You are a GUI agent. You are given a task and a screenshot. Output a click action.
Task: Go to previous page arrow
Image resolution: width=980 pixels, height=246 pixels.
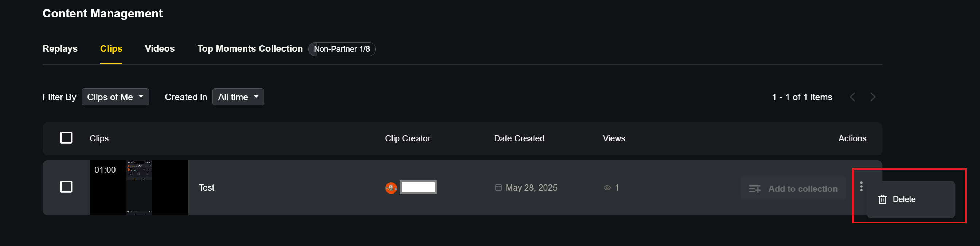pos(852,97)
